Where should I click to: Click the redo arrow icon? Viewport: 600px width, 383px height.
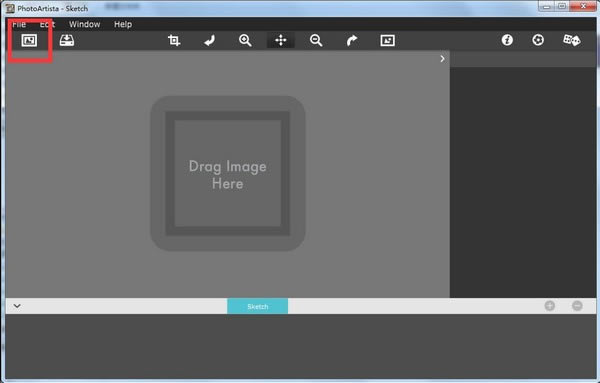(352, 40)
